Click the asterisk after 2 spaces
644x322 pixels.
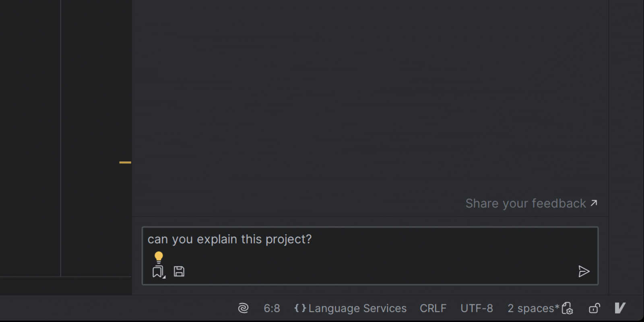557,307
